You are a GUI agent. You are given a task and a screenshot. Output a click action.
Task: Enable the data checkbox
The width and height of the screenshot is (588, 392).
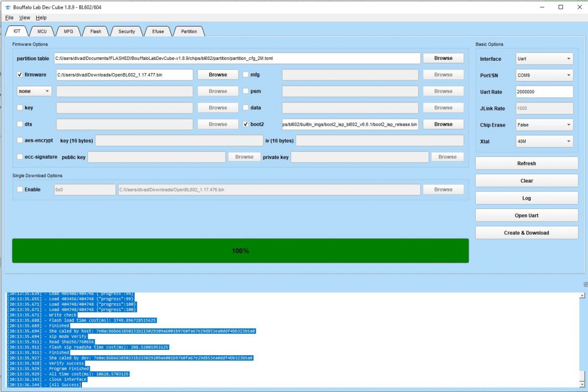point(246,107)
